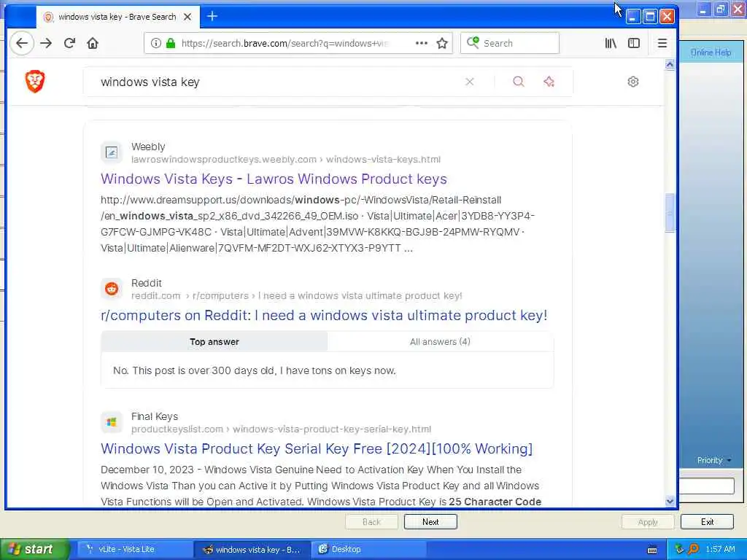Switch to the All answers (4) tab
The height and width of the screenshot is (560, 747).
tap(440, 341)
